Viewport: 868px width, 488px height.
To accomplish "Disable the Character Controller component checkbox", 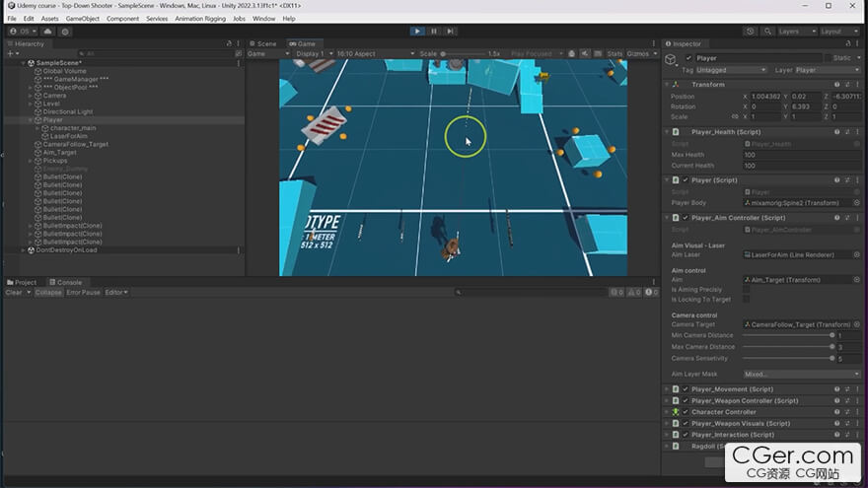I will coord(686,412).
